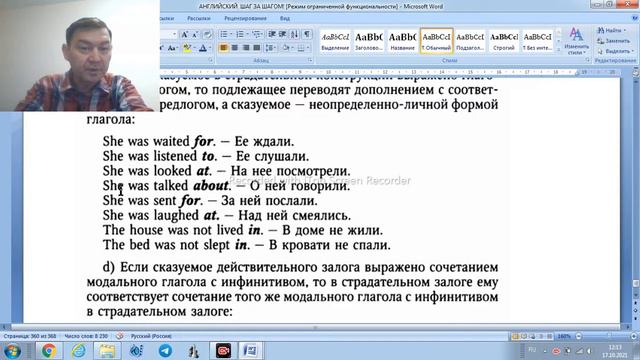Click zoom out minus button
The width and height of the screenshot is (640, 360).
click(578, 336)
